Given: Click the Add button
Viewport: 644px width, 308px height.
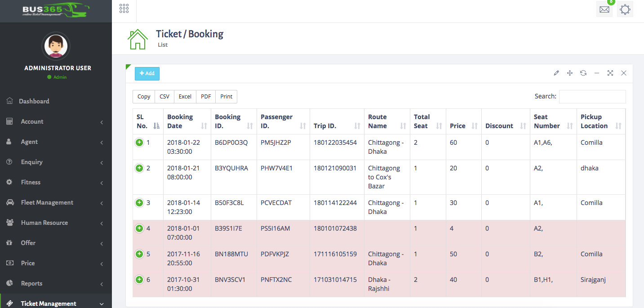Looking at the screenshot, I should [x=147, y=73].
